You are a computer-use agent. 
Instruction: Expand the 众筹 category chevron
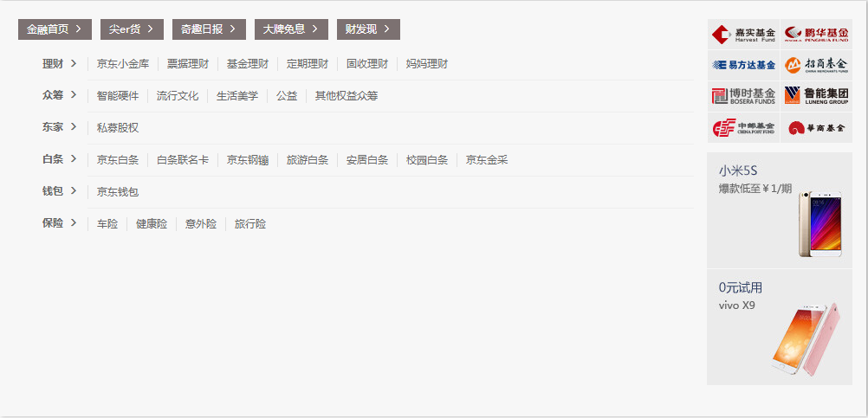pyautogui.click(x=73, y=95)
